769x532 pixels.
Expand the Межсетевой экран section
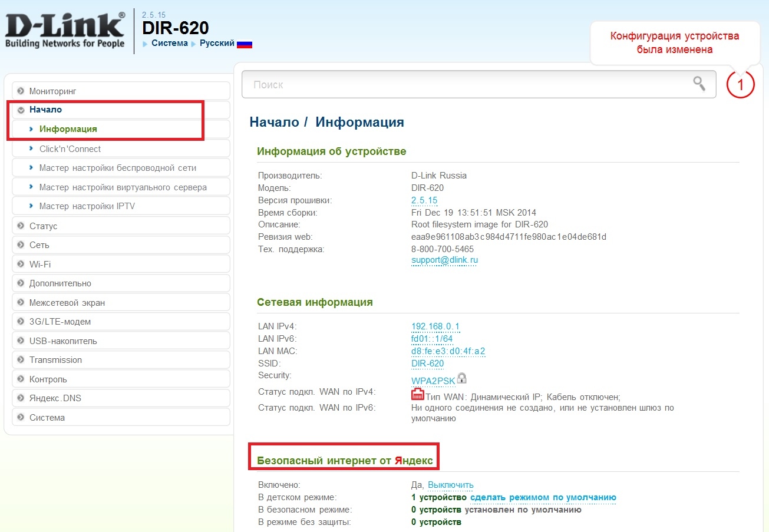click(67, 303)
